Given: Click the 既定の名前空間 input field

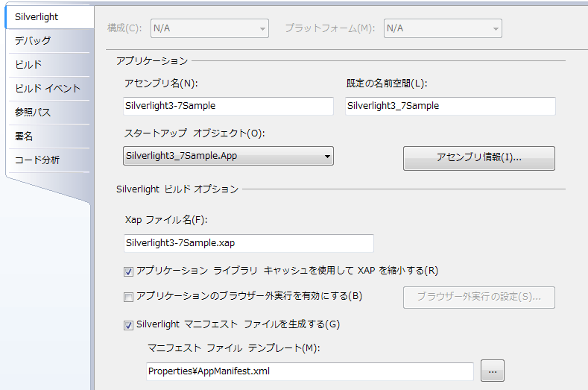Looking at the screenshot, I should click(450, 106).
